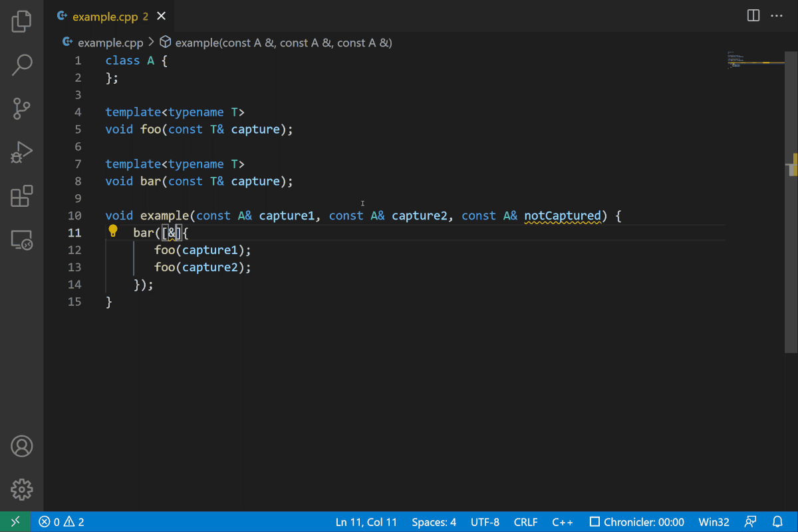Image resolution: width=798 pixels, height=532 pixels.
Task: Open the UTF-8 encoding selector
Action: click(x=485, y=522)
